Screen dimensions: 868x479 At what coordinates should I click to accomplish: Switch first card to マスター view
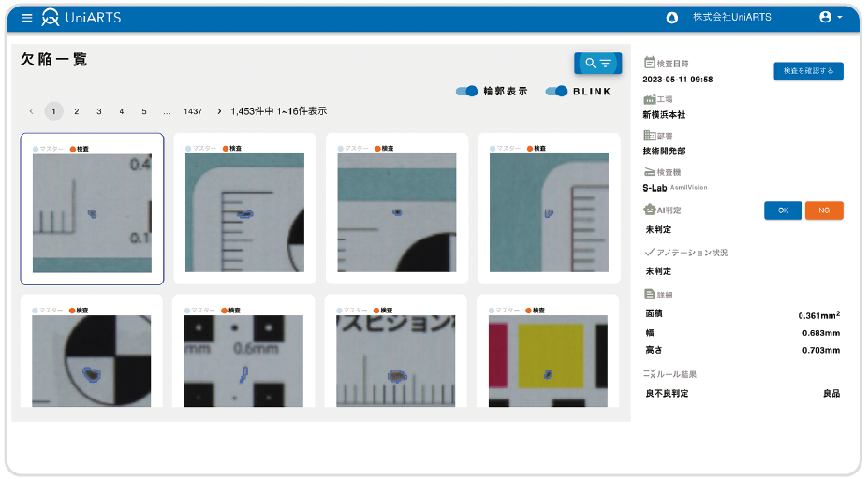pyautogui.click(x=49, y=149)
